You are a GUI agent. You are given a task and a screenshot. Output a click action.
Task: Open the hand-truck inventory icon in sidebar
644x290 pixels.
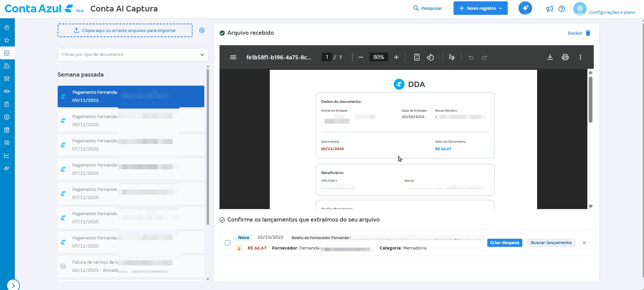pos(7,143)
